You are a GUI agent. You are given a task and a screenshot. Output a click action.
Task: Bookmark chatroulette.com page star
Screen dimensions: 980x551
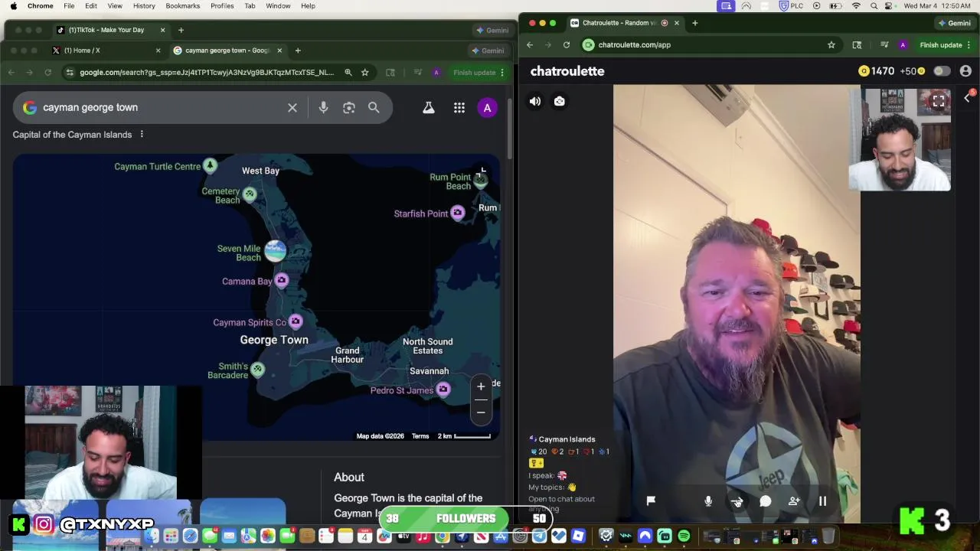click(x=831, y=45)
